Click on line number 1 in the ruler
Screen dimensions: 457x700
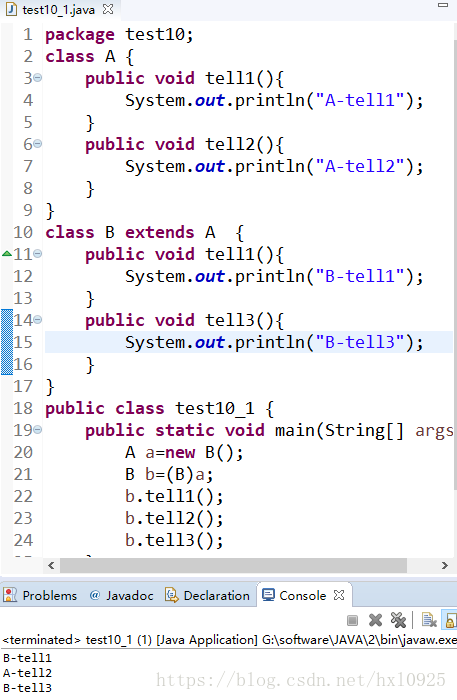pyautogui.click(x=28, y=34)
